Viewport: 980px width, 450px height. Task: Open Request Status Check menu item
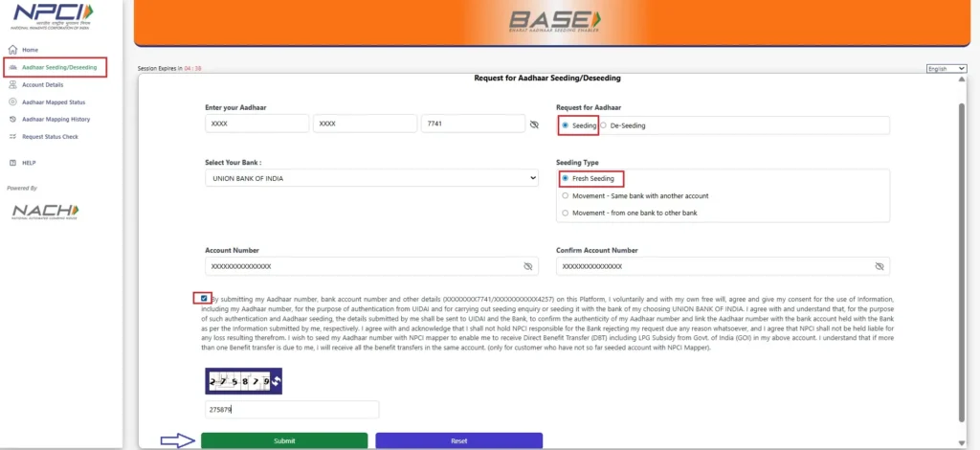point(50,137)
